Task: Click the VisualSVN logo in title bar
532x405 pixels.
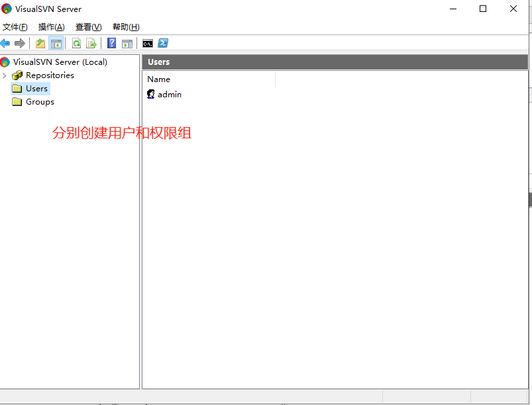Action: click(x=7, y=9)
